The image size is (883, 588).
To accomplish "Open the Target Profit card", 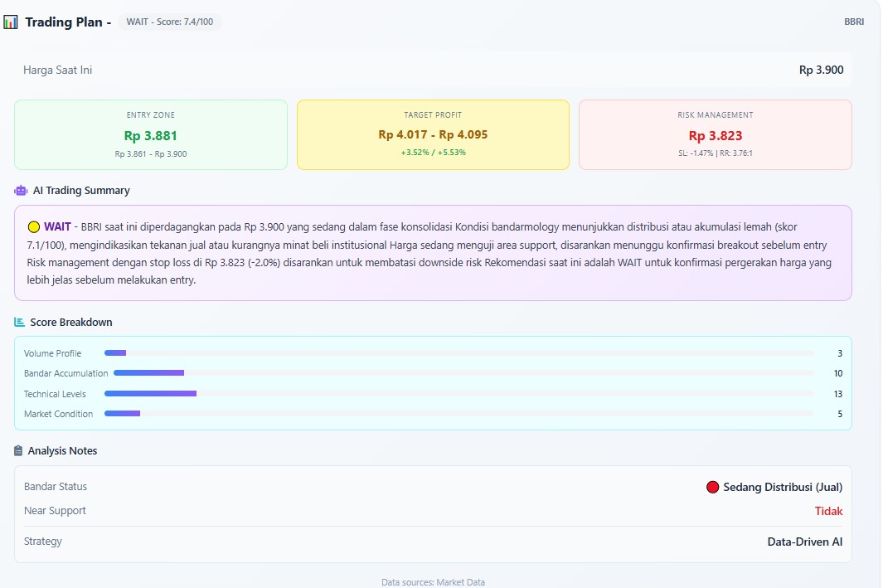I will pos(433,135).
